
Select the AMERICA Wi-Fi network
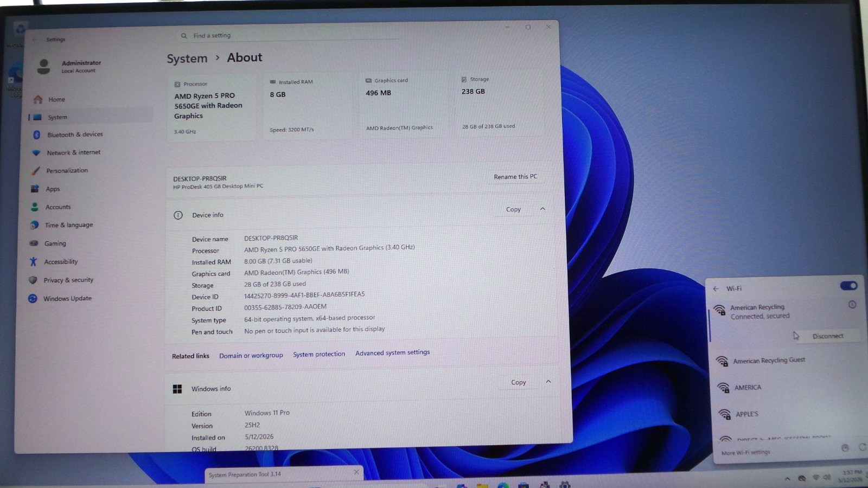tap(787, 387)
